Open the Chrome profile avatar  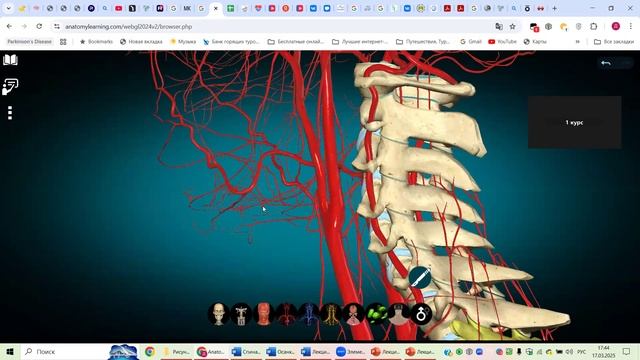[616, 27]
